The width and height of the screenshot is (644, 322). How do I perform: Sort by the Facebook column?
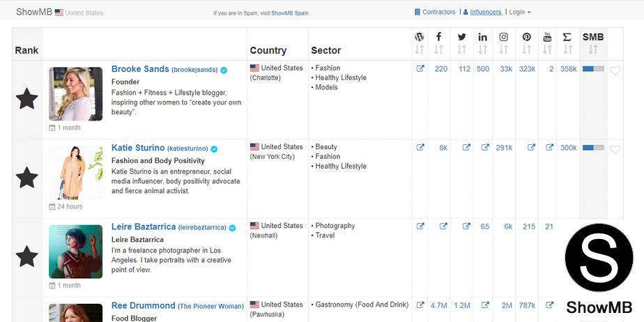438,49
